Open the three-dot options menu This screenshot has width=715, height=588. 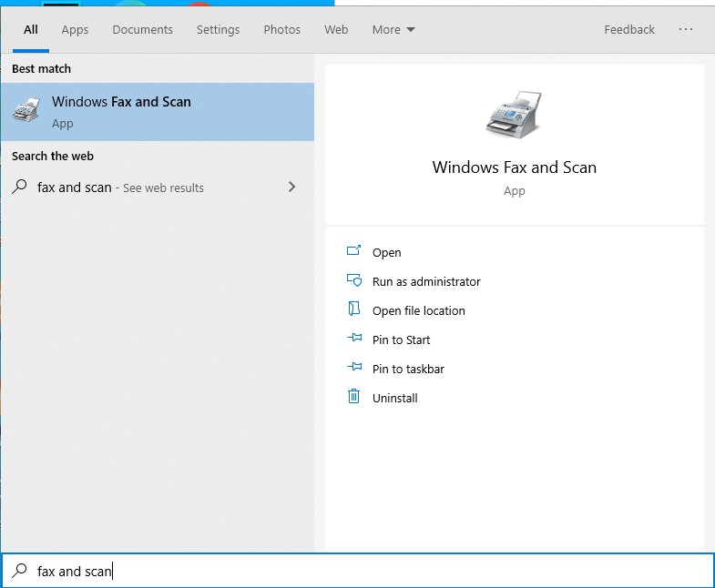coord(686,30)
